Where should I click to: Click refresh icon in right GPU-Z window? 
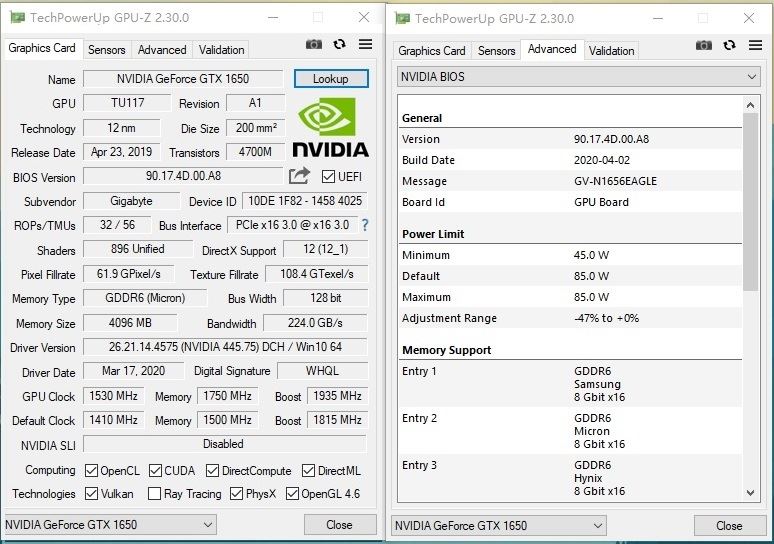point(729,45)
